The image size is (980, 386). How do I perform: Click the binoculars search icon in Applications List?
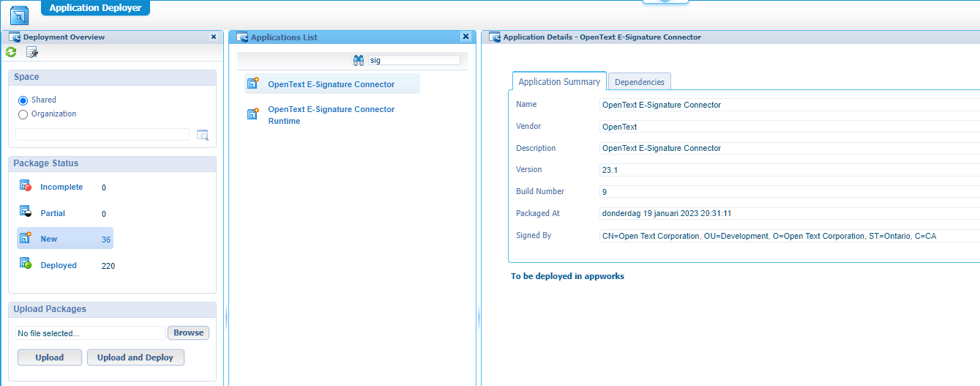359,60
